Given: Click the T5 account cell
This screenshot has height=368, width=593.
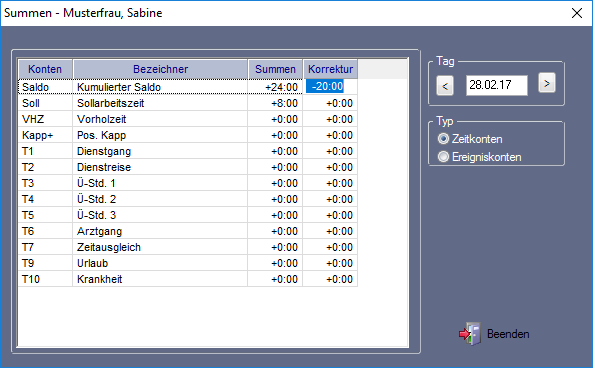Looking at the screenshot, I should pyautogui.click(x=45, y=215).
